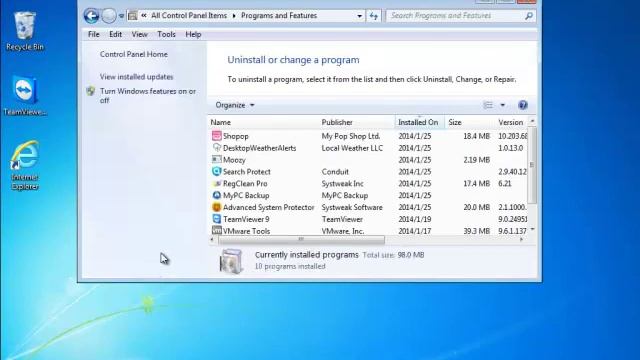This screenshot has width=640, height=360.
Task: Click the vertical scrollbar thumb
Action: [x=532, y=165]
